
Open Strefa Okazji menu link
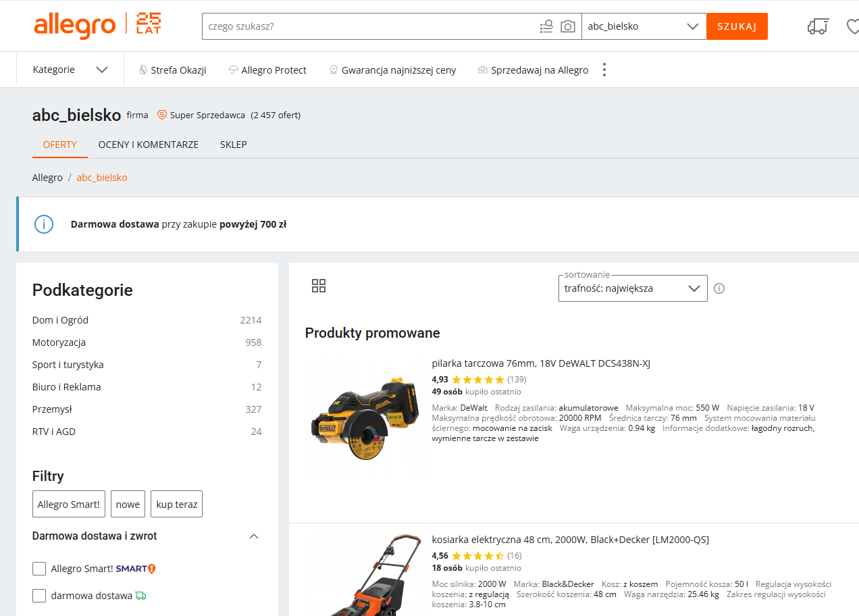click(172, 70)
